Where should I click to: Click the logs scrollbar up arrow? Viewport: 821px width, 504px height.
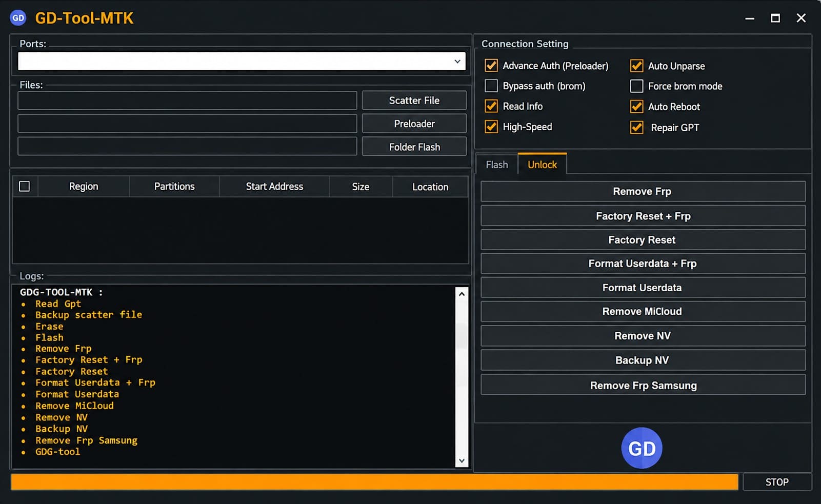tap(462, 294)
